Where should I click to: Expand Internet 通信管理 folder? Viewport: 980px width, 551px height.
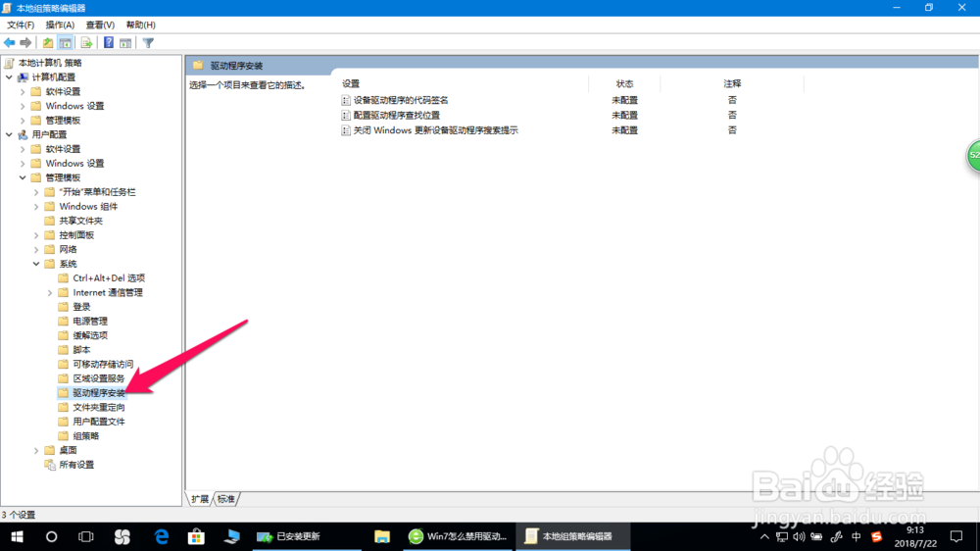click(50, 293)
